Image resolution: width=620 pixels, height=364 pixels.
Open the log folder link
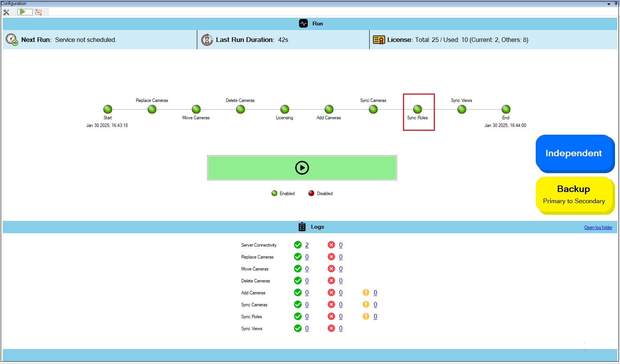click(598, 227)
